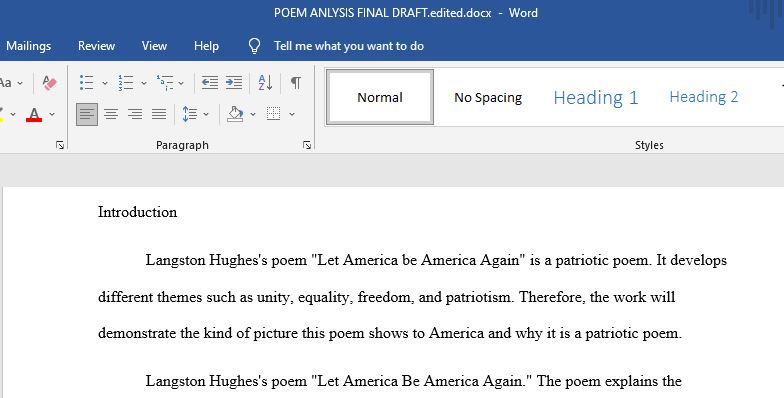Toggle Align Left
This screenshot has width=784, height=398.
(87, 114)
